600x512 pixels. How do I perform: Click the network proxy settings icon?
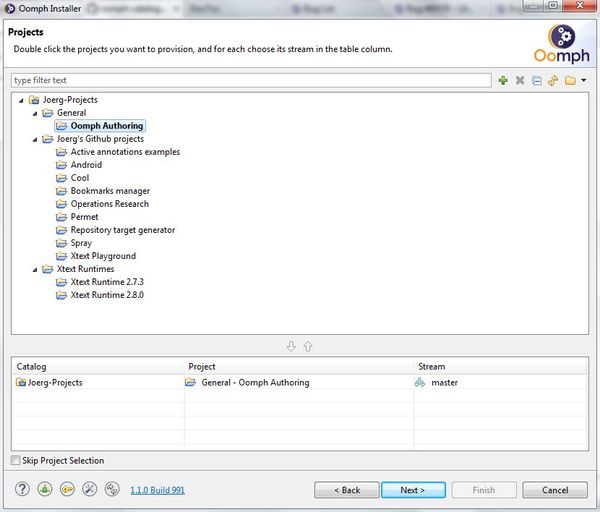[112, 489]
